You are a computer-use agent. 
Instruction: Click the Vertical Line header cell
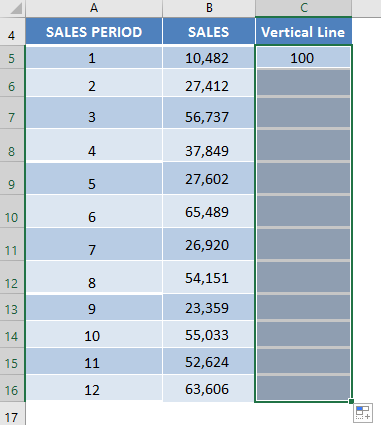[x=303, y=31]
